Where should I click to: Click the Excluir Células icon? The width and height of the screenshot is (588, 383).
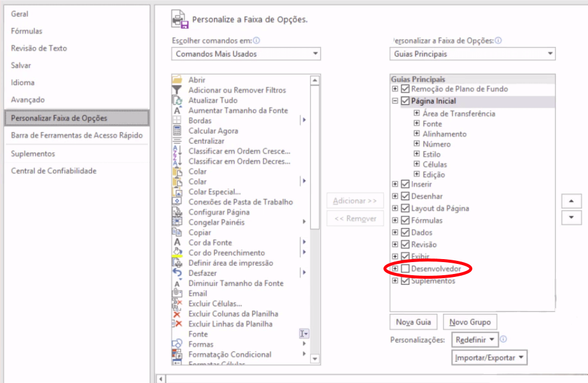pyautogui.click(x=177, y=303)
